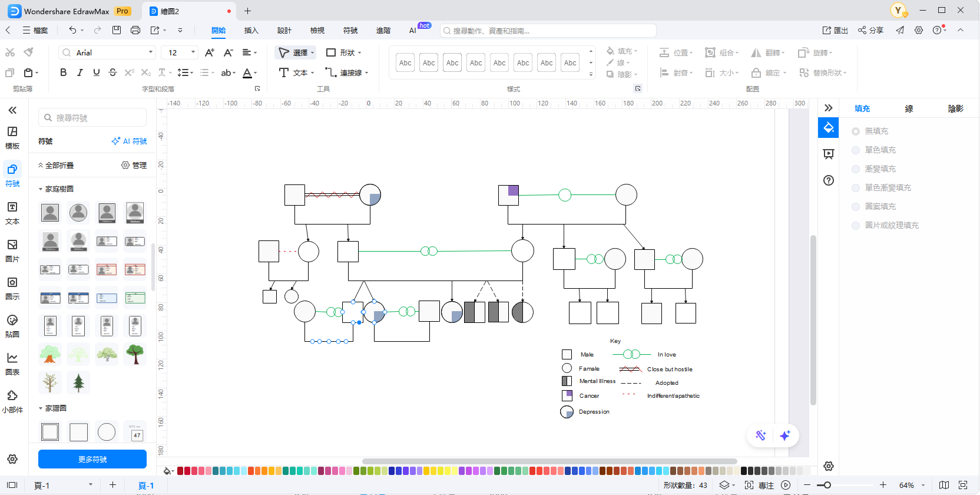This screenshot has width=980, height=495.
Task: Switch to the 線 tab in right panel
Action: pos(909,108)
